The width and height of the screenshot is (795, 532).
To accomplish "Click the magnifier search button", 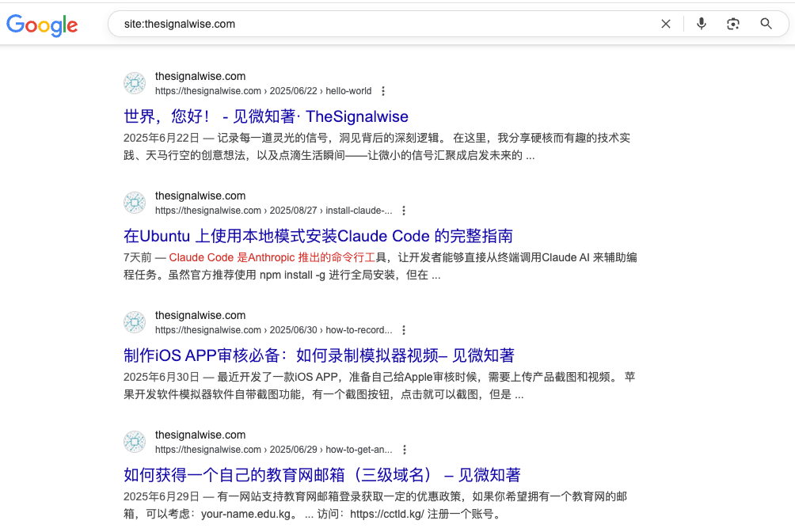I will pos(766,24).
